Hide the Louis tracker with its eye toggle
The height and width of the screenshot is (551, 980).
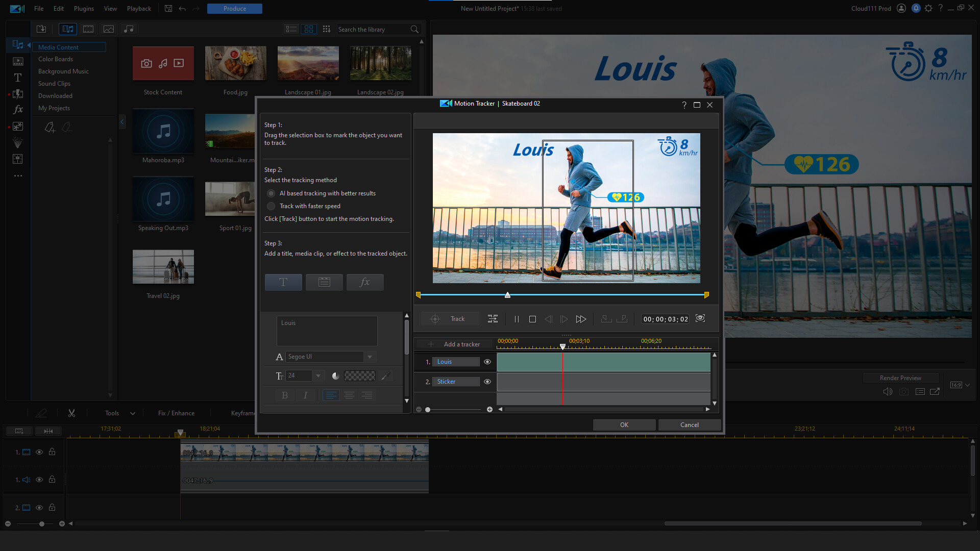(487, 362)
